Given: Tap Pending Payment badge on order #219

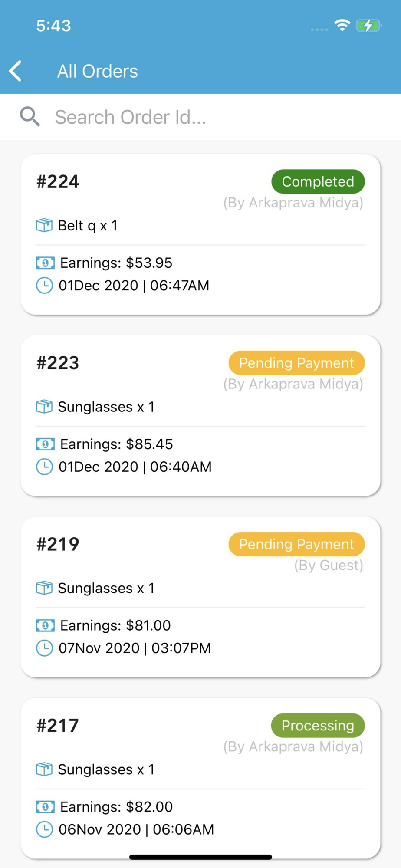Looking at the screenshot, I should point(296,544).
